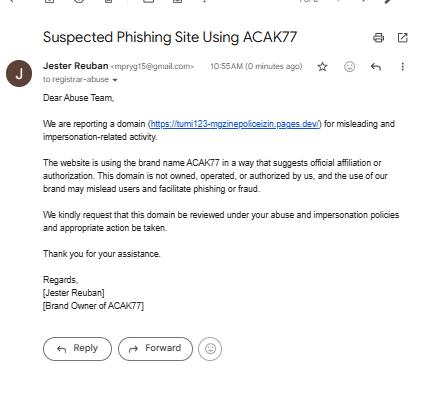Select the sender name Jester Reuban
The height and width of the screenshot is (406, 426).
pyautogui.click(x=76, y=66)
